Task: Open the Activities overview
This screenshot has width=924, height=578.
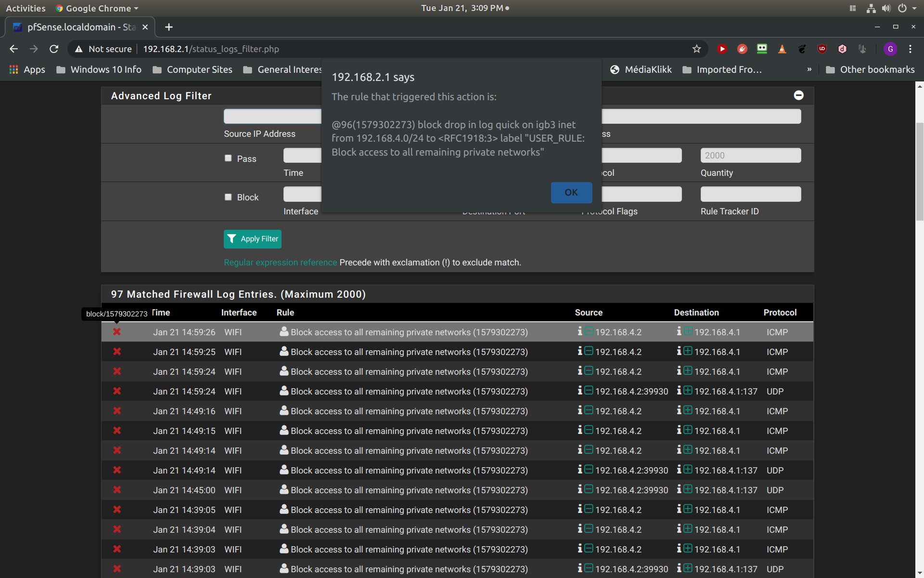Action: pyautogui.click(x=26, y=8)
